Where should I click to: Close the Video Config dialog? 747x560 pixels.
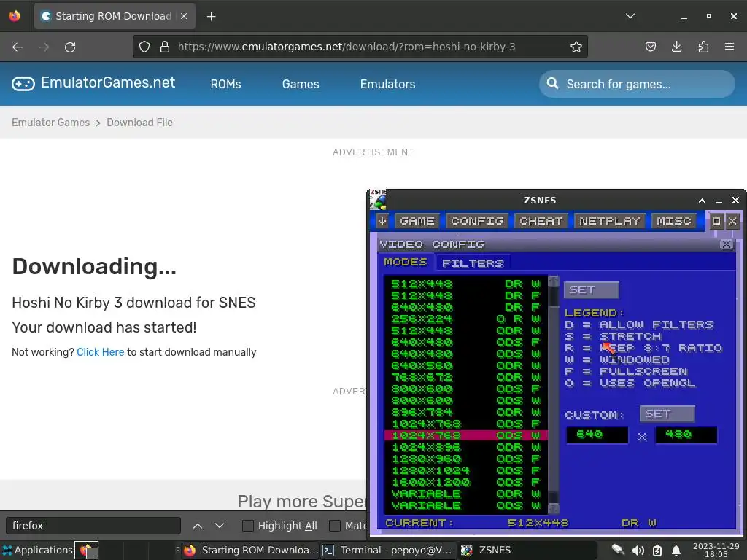[726, 244]
